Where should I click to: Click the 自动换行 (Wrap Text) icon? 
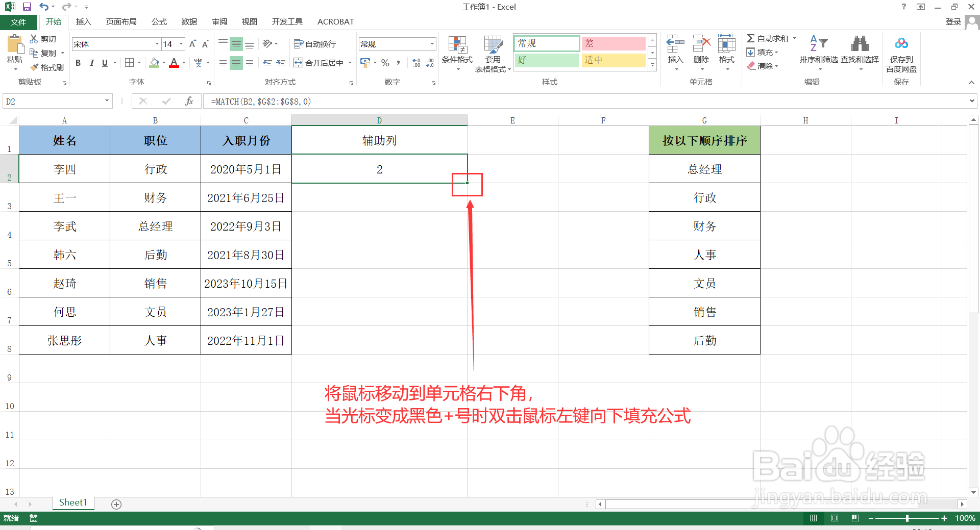click(299, 44)
